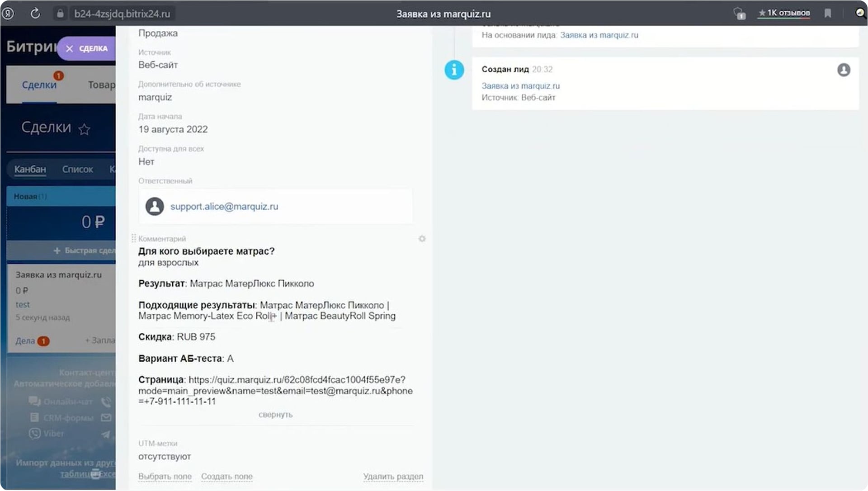The image size is (868, 491).
Task: Click the Viber channel icon
Action: tap(34, 433)
